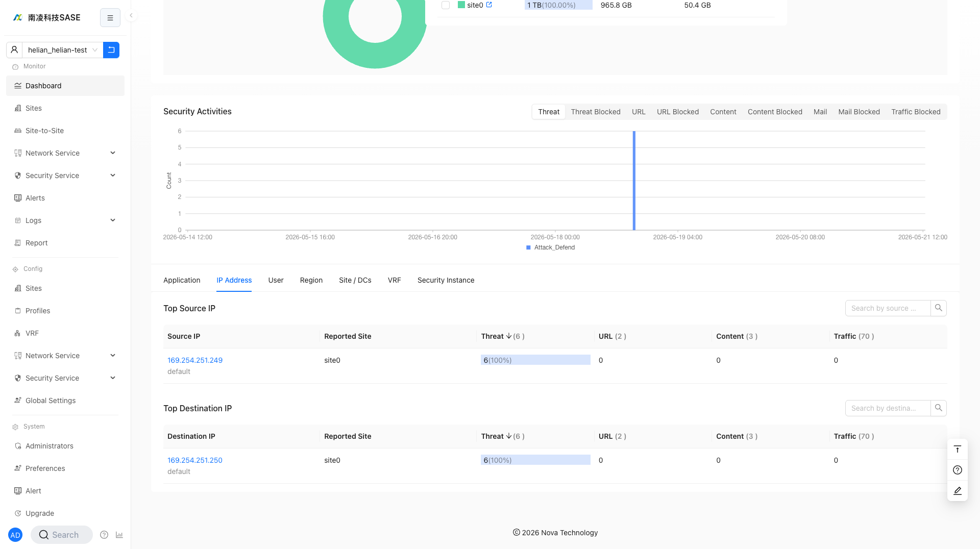Click the bottom Search button
980x549 pixels.
pyautogui.click(x=61, y=535)
